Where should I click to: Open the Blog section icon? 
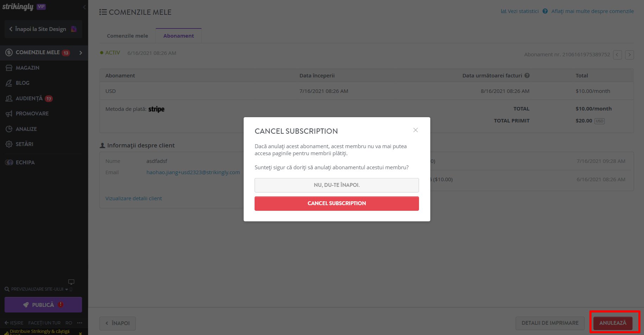[x=9, y=83]
